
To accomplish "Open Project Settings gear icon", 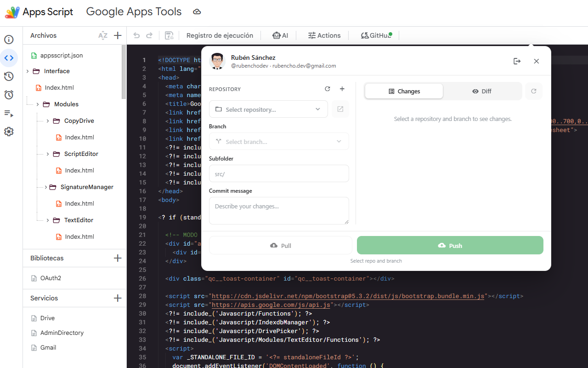I will [x=9, y=132].
